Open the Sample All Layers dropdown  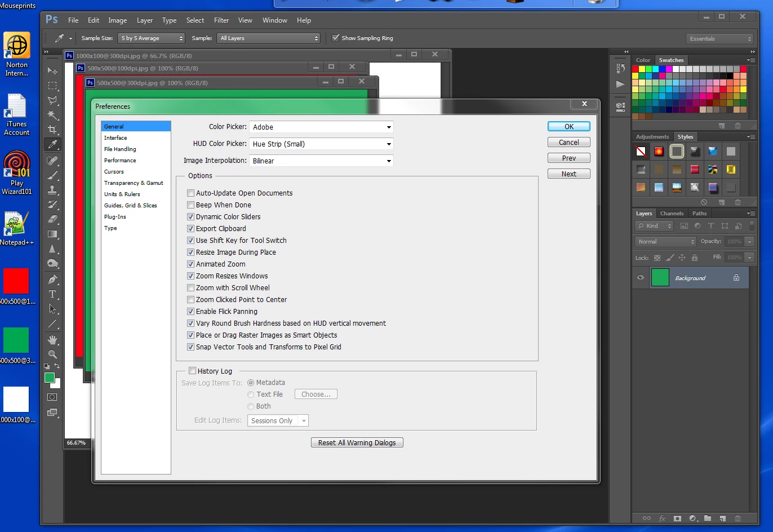pos(269,38)
